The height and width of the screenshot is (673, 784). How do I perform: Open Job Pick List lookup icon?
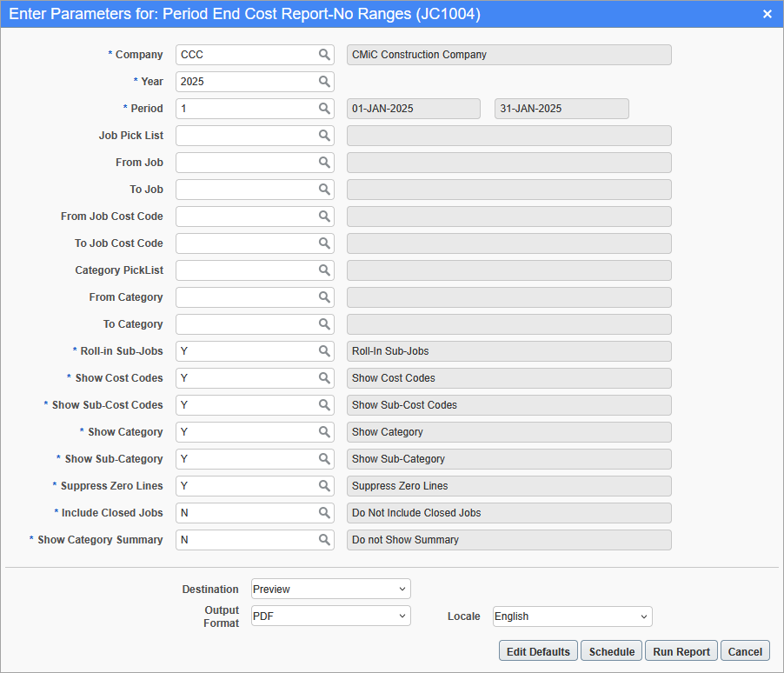(324, 136)
